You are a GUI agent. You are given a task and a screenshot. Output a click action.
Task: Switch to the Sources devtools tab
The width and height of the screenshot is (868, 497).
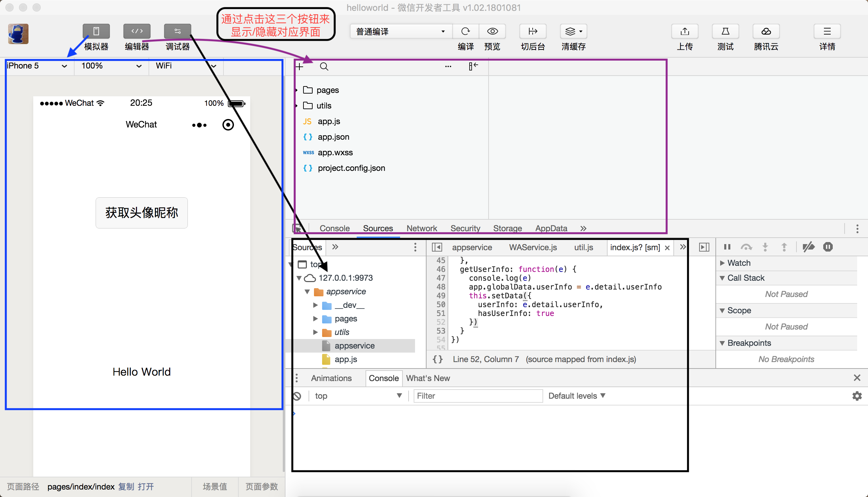tap(378, 228)
